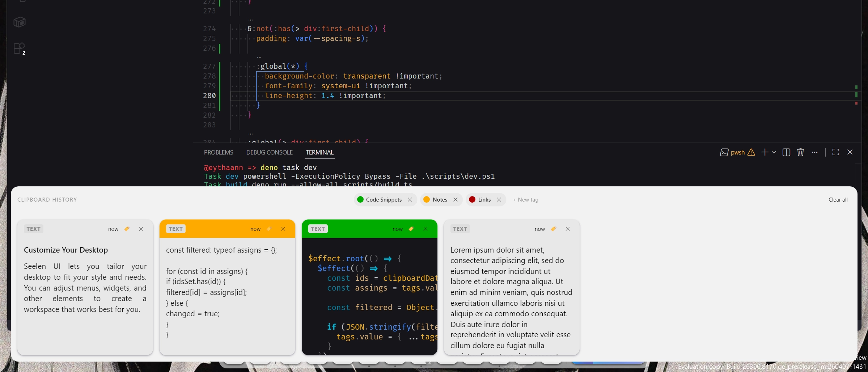The image size is (868, 372).
Task: Click the New tag button
Action: click(525, 200)
